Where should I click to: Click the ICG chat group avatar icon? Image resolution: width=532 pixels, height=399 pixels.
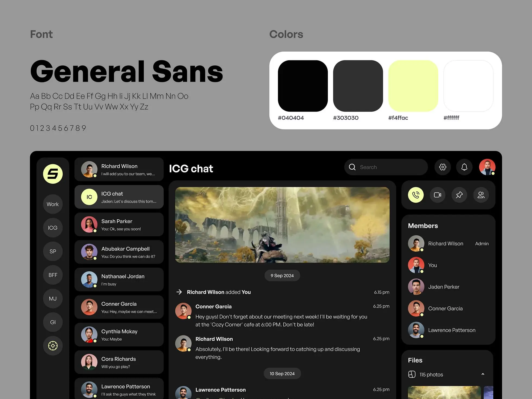point(88,197)
